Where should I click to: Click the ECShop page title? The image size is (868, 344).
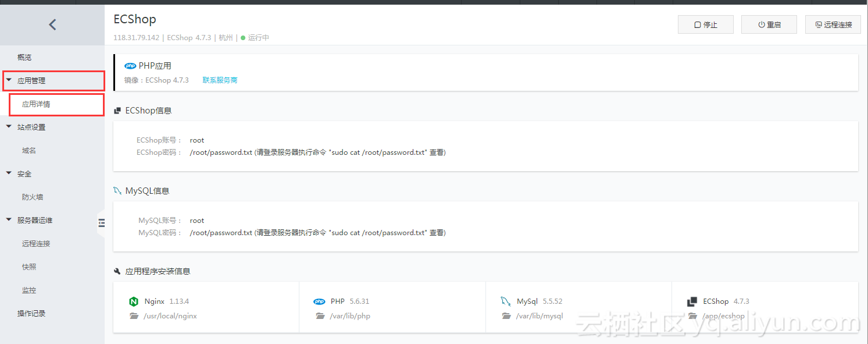[135, 19]
